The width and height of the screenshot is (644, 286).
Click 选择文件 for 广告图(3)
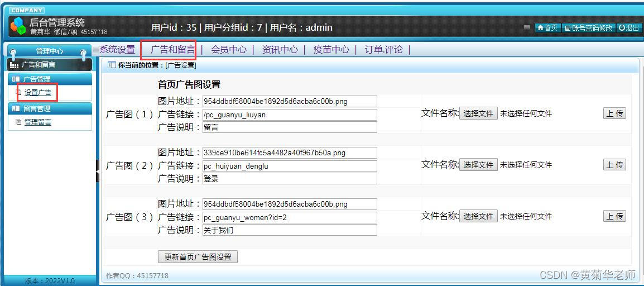tap(478, 216)
